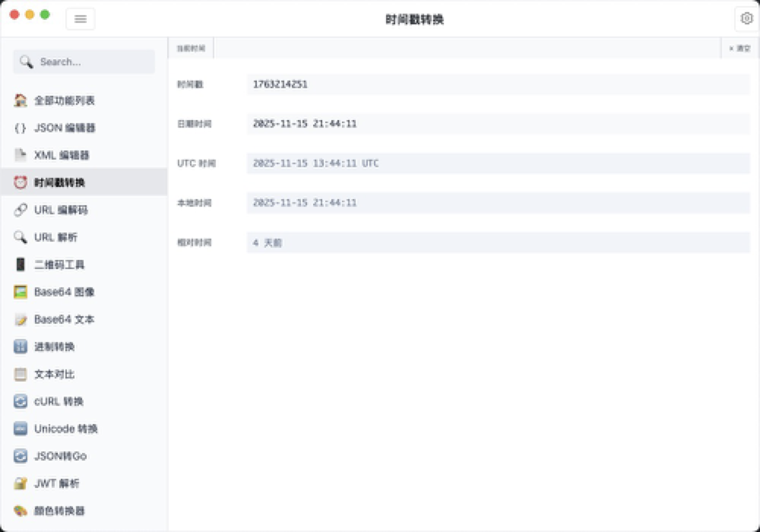Viewport: 760px width, 532px height.
Task: Select the cURL 转换 sidebar entry
Action: coord(59,401)
